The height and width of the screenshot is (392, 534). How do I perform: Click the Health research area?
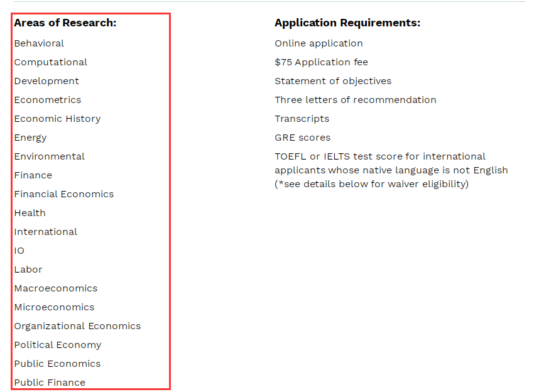30,213
